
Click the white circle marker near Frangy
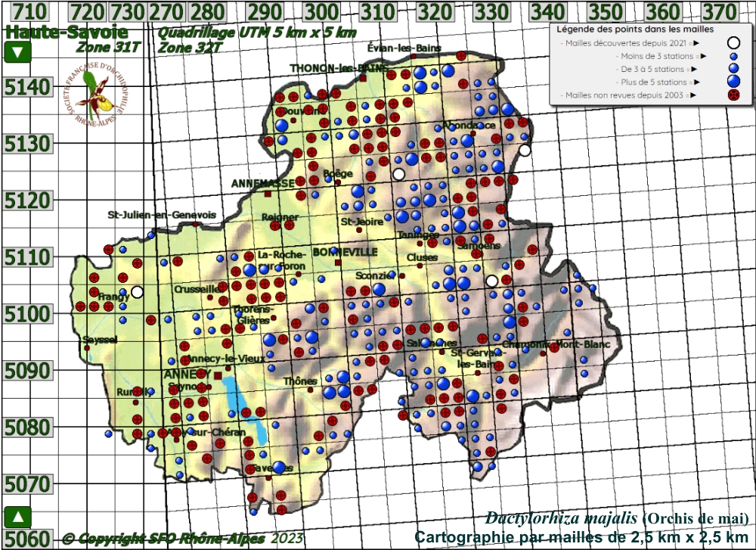tap(137, 292)
